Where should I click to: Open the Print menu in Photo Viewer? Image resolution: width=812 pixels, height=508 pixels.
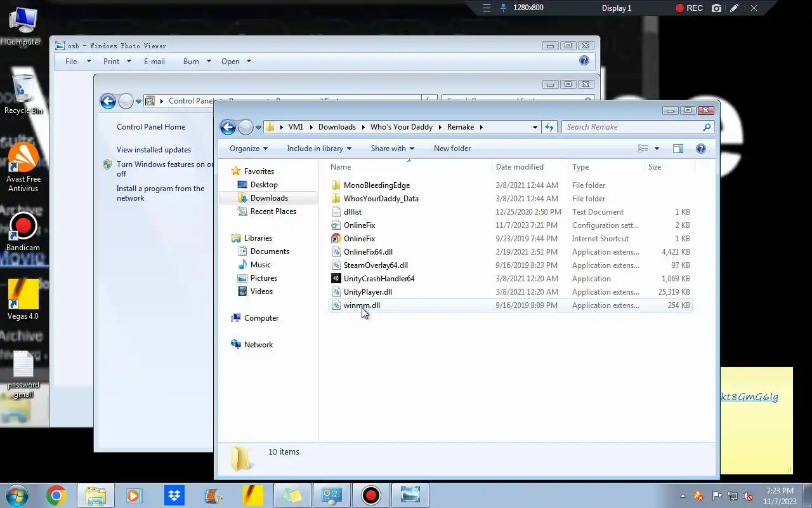(x=117, y=62)
